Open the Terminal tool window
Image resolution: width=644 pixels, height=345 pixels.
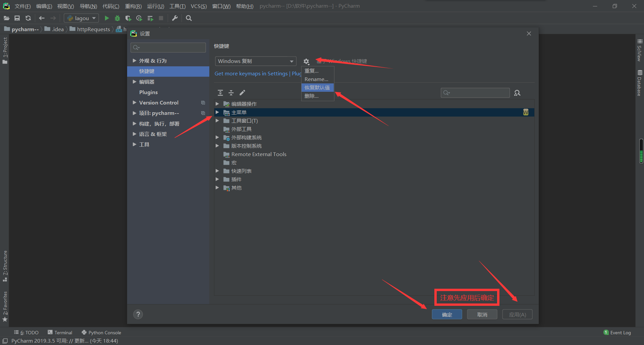tap(60, 333)
